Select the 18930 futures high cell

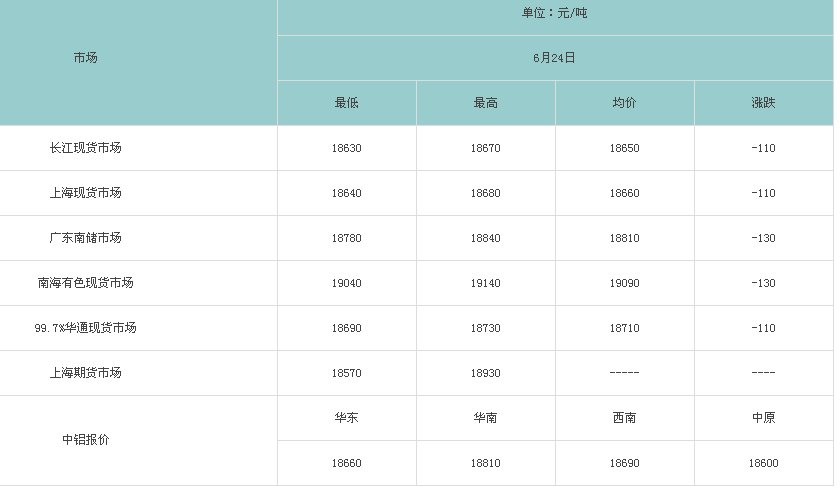(x=486, y=373)
